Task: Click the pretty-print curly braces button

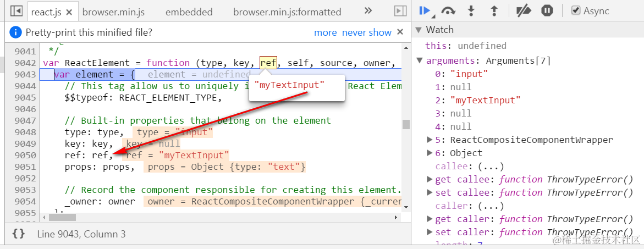Action: pyautogui.click(x=19, y=234)
